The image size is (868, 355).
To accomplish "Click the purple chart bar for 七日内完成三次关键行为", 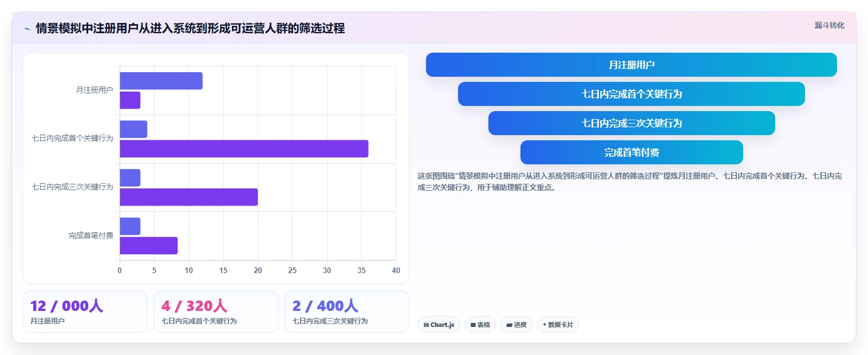I will [188, 197].
